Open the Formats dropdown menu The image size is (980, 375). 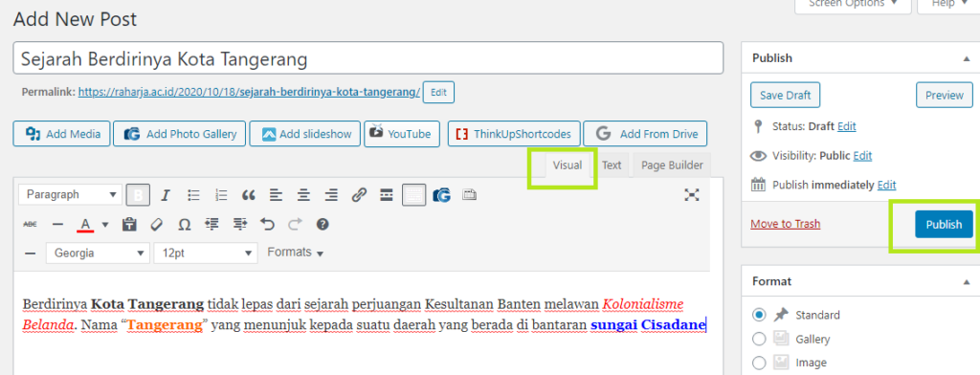(295, 253)
